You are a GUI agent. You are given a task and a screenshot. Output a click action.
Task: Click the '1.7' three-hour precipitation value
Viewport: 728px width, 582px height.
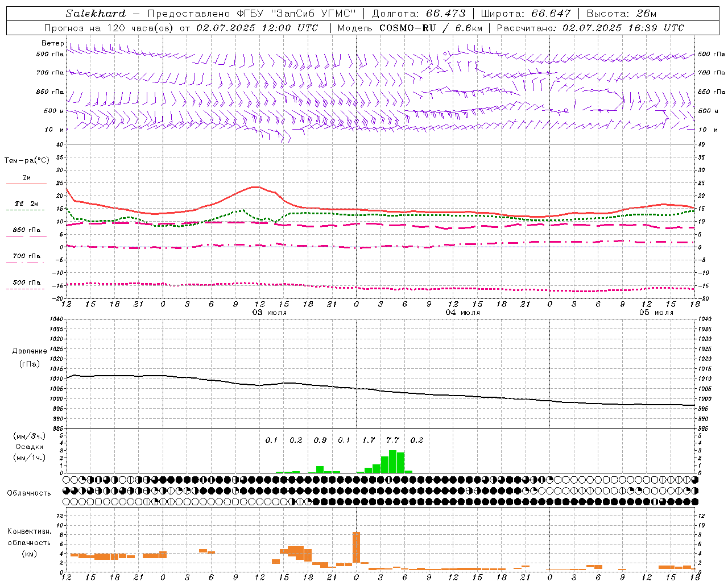pos(369,440)
